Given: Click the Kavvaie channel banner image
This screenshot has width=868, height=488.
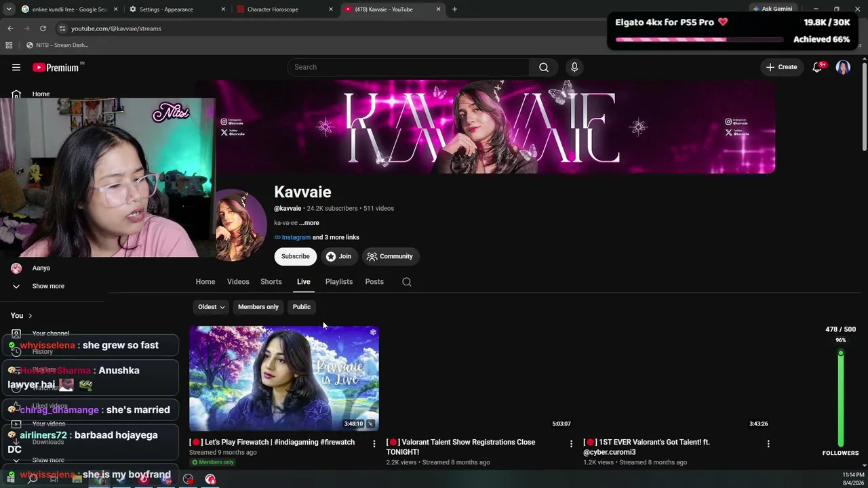Looking at the screenshot, I should click(486, 127).
